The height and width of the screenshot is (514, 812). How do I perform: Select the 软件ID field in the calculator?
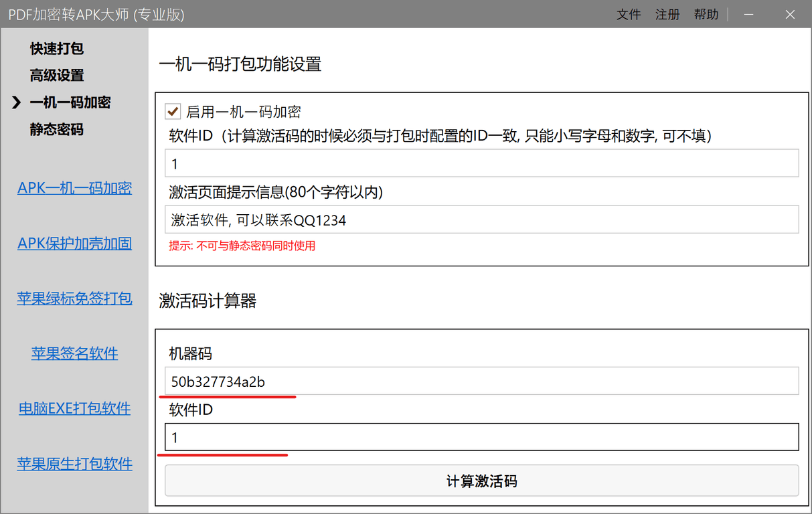[x=481, y=436]
